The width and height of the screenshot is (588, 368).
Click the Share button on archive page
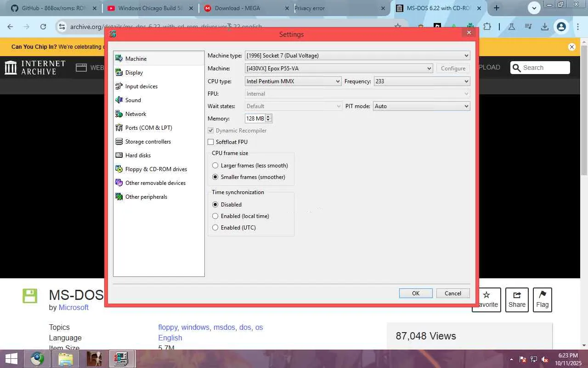coord(517,299)
